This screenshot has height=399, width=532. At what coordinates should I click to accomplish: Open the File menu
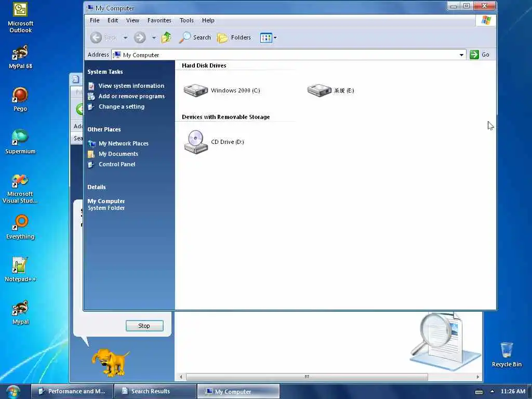tap(95, 20)
